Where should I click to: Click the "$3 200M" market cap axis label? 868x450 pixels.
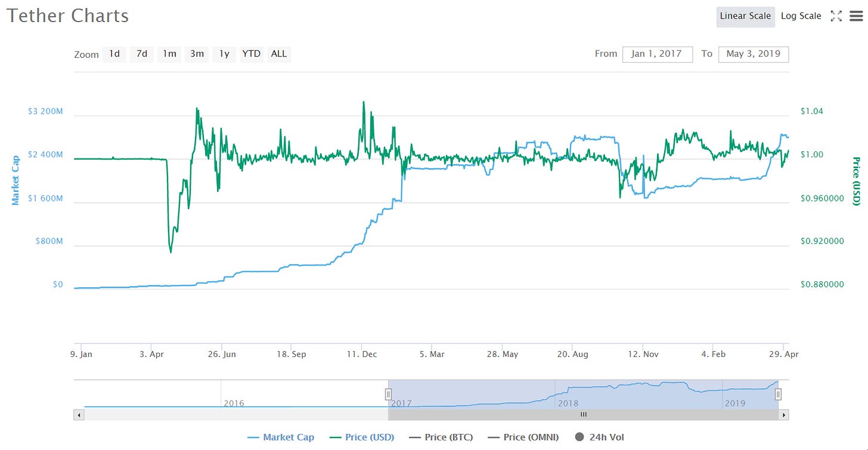pos(45,111)
